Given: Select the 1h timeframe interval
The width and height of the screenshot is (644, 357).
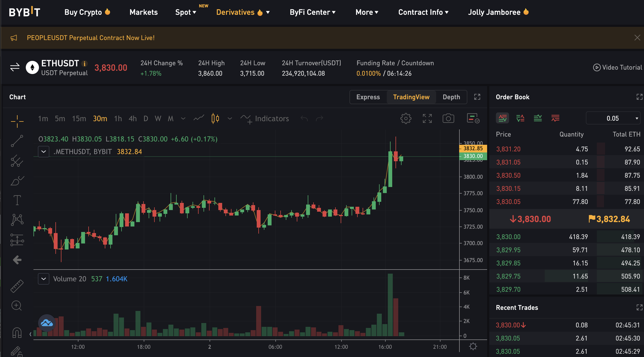Looking at the screenshot, I should 118,118.
